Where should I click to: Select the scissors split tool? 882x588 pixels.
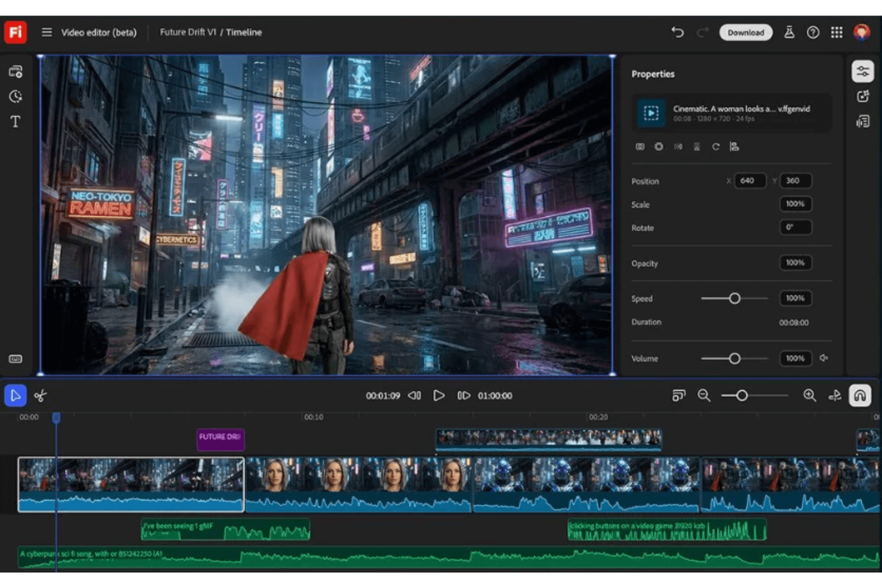[x=41, y=396]
